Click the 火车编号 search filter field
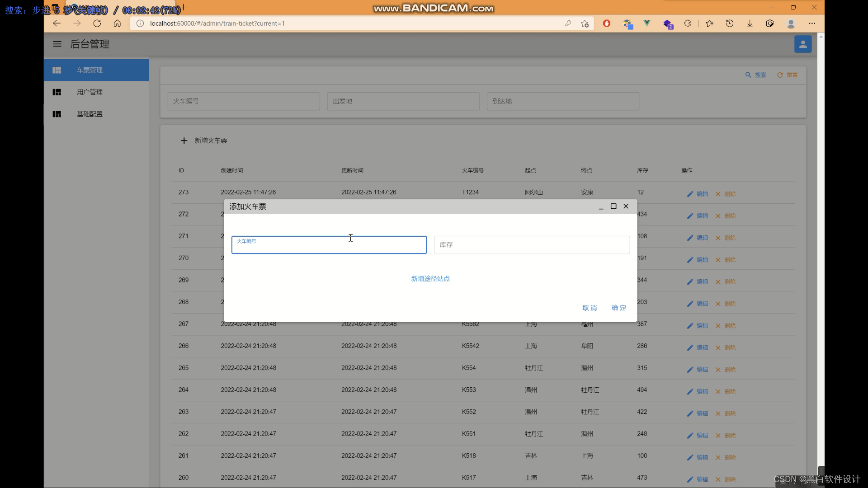The image size is (868, 488). point(244,101)
